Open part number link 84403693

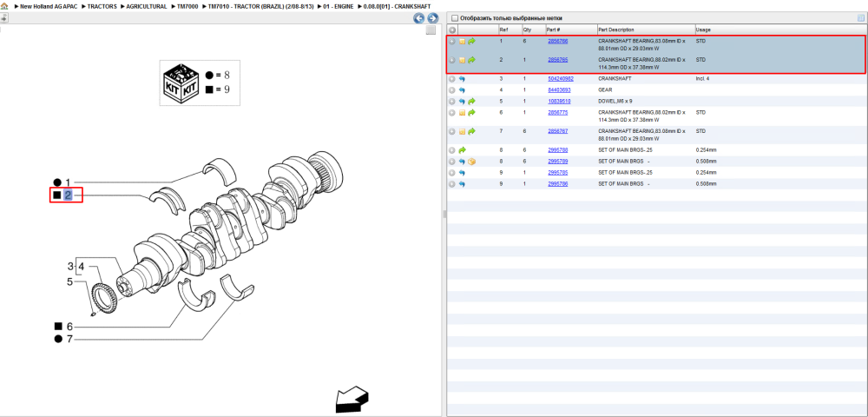tap(559, 89)
